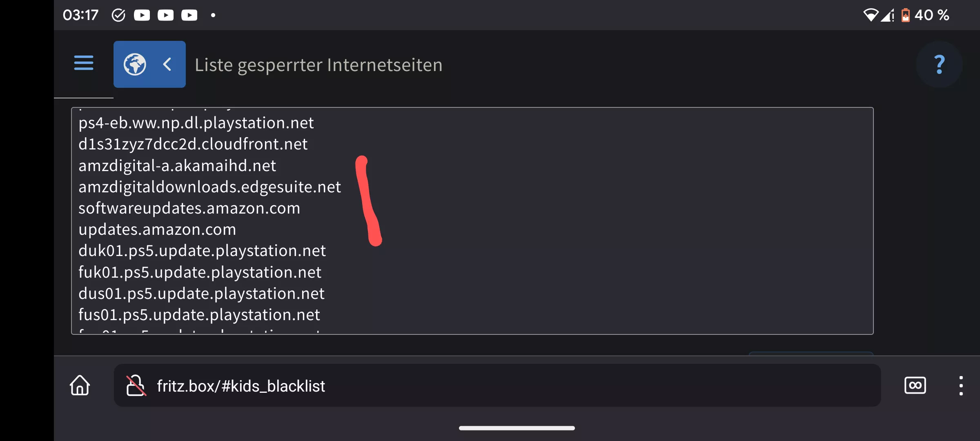The height and width of the screenshot is (441, 980).
Task: Go back using the chevron arrow
Action: click(x=167, y=64)
